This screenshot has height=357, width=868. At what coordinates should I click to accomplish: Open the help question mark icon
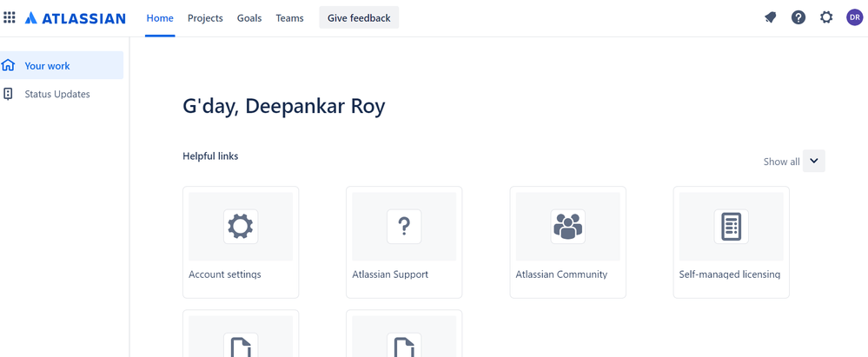coord(798,17)
